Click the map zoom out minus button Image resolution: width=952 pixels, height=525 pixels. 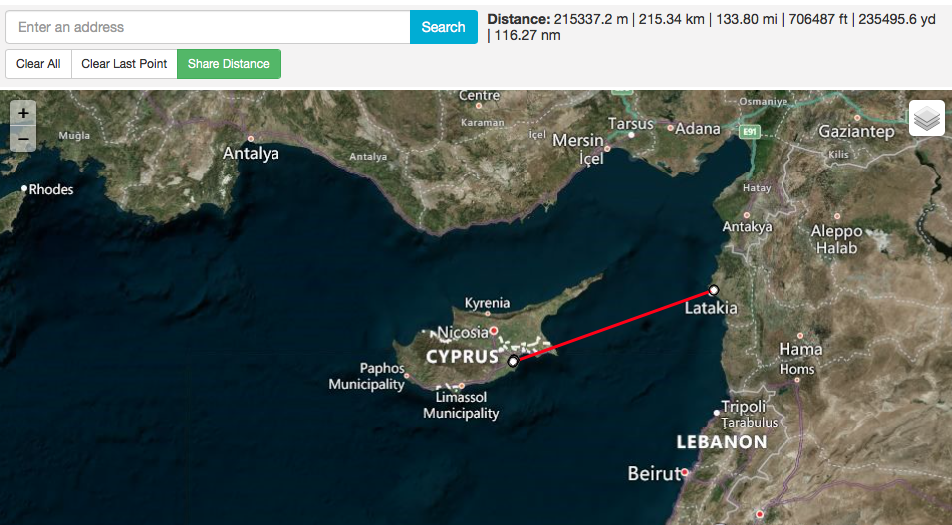tap(23, 139)
